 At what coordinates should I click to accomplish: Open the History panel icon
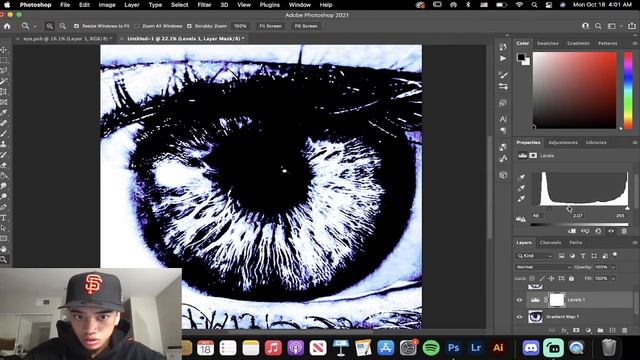(503, 47)
